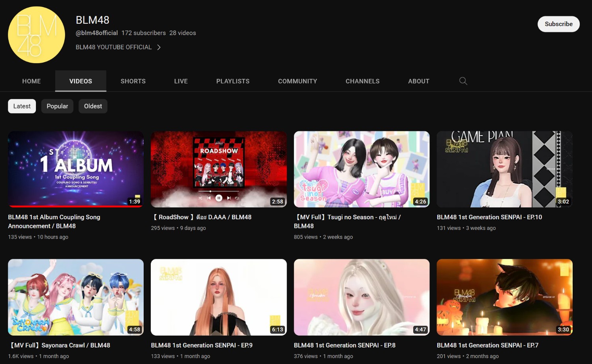The width and height of the screenshot is (592, 364).
Task: Subscribe to the BLM48 channel
Action: [558, 24]
